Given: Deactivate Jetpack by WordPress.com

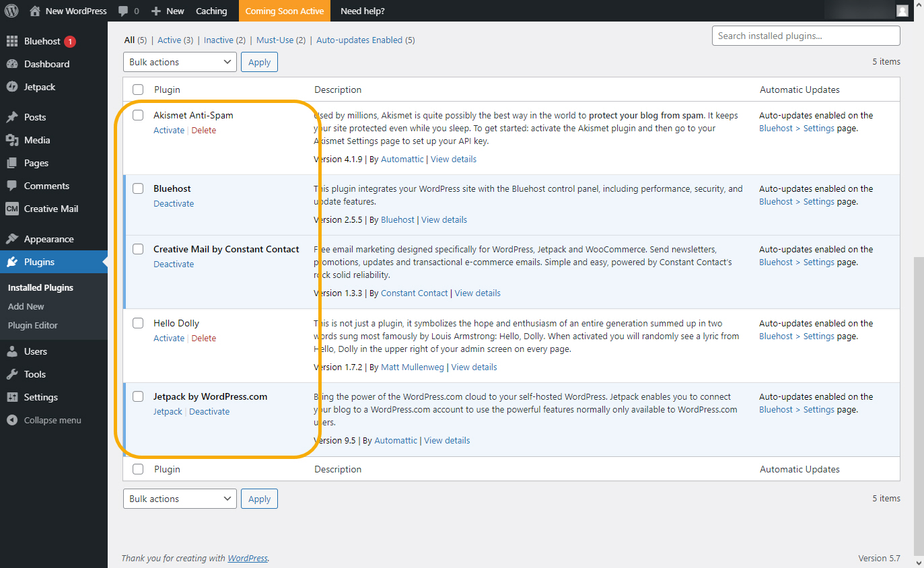Looking at the screenshot, I should (209, 411).
